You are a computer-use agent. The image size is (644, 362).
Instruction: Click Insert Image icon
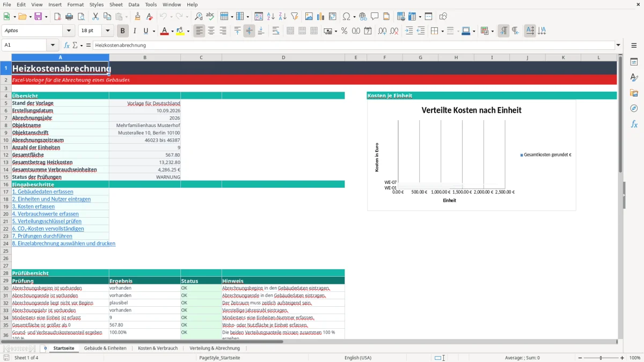pyautogui.click(x=309, y=17)
